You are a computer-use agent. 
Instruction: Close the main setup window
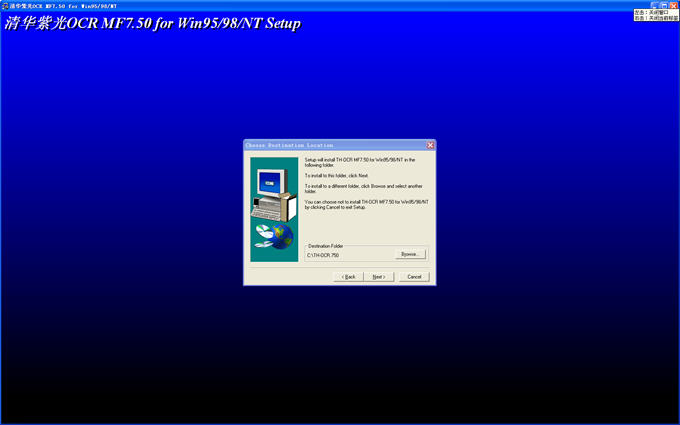pyautogui.click(x=673, y=5)
